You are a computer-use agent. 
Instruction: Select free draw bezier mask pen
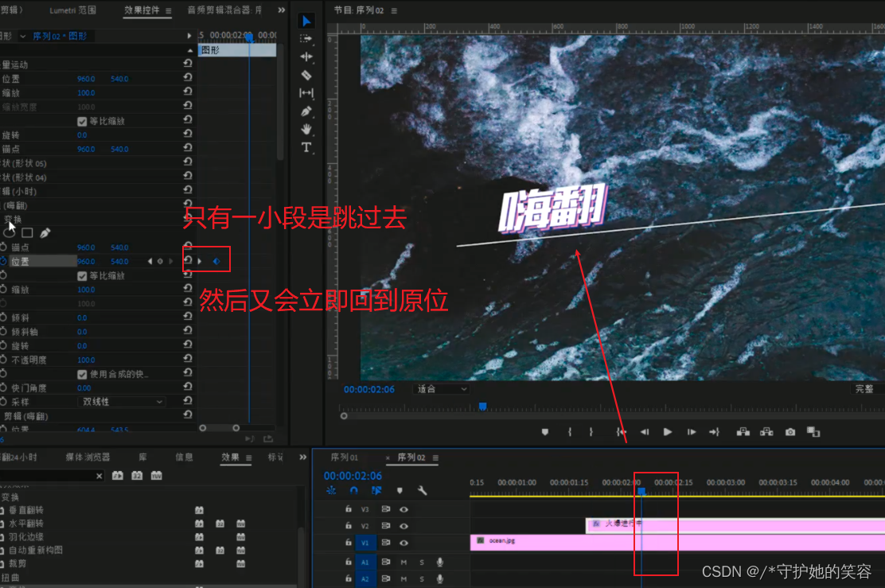(x=45, y=232)
